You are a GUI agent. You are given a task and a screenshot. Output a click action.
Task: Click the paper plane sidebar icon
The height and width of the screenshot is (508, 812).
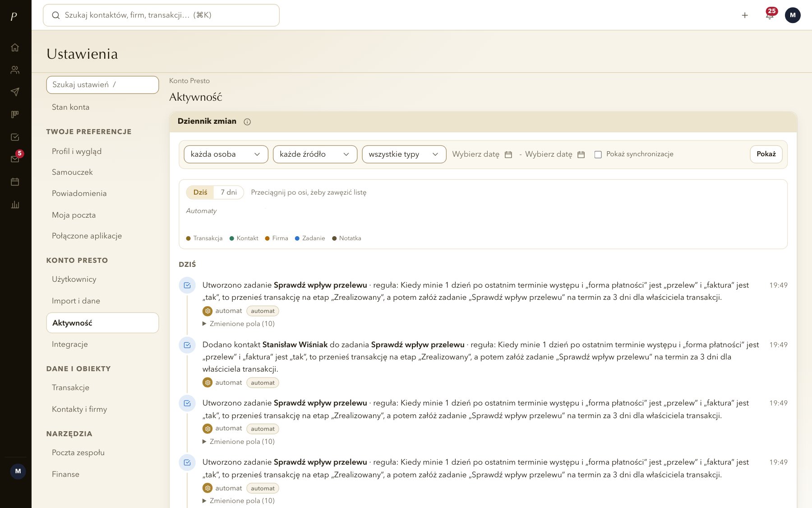15,92
